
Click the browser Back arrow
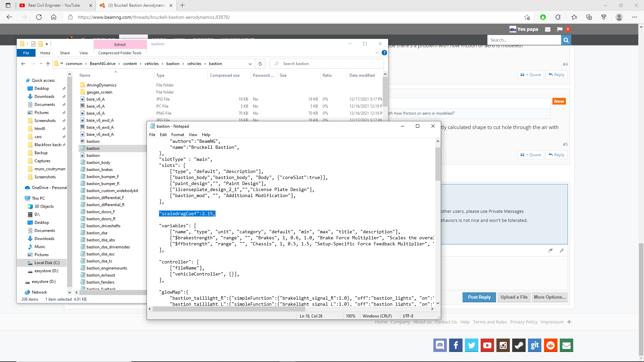(x=9, y=17)
